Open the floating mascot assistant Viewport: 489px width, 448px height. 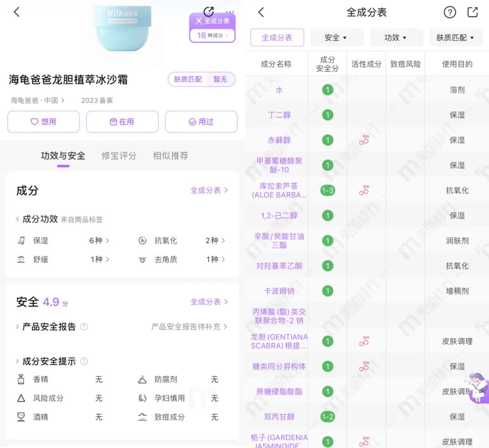[478, 388]
